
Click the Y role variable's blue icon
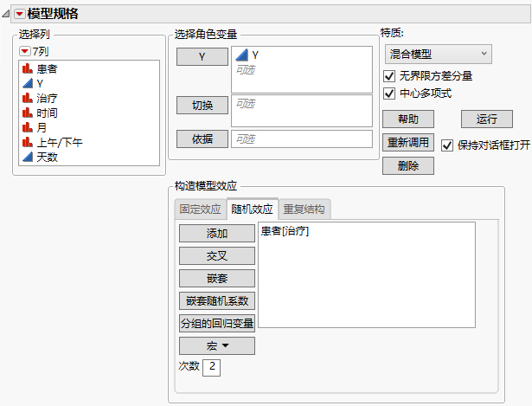242,55
